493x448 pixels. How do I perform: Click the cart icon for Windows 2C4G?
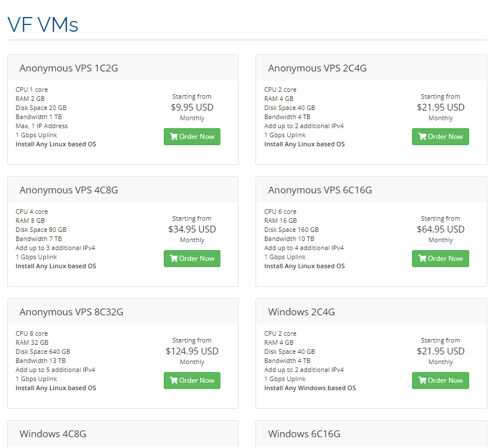click(422, 381)
